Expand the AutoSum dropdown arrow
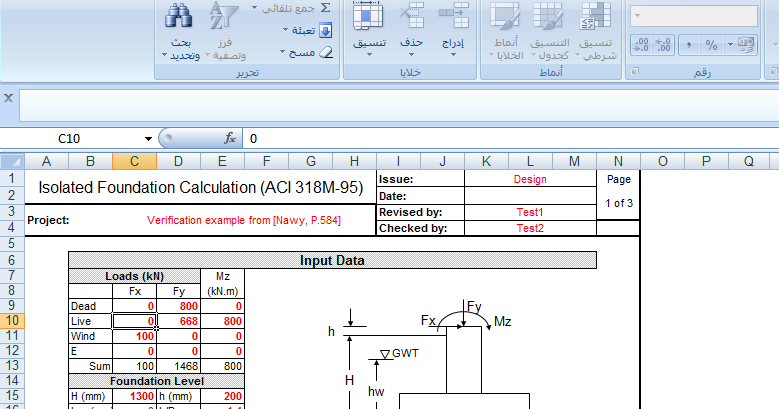Image resolution: width=779 pixels, height=409 pixels. [x=255, y=8]
